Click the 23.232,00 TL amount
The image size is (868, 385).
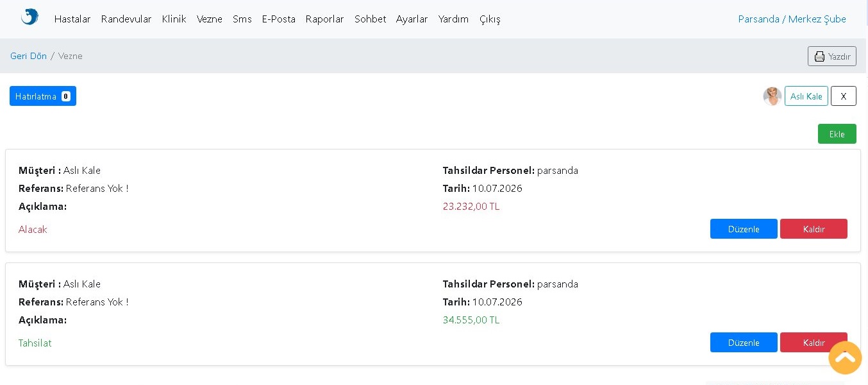(x=471, y=207)
